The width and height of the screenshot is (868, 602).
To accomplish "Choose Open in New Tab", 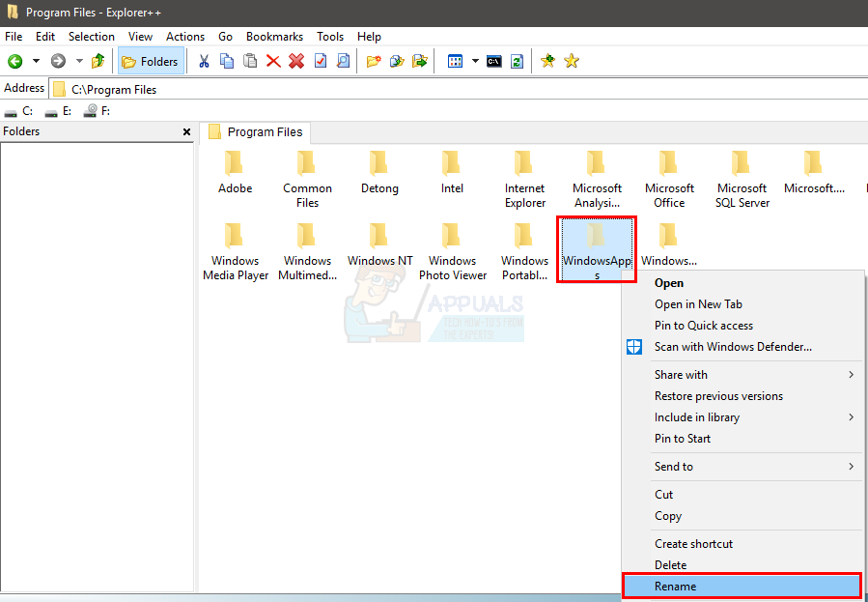I will pos(744,304).
